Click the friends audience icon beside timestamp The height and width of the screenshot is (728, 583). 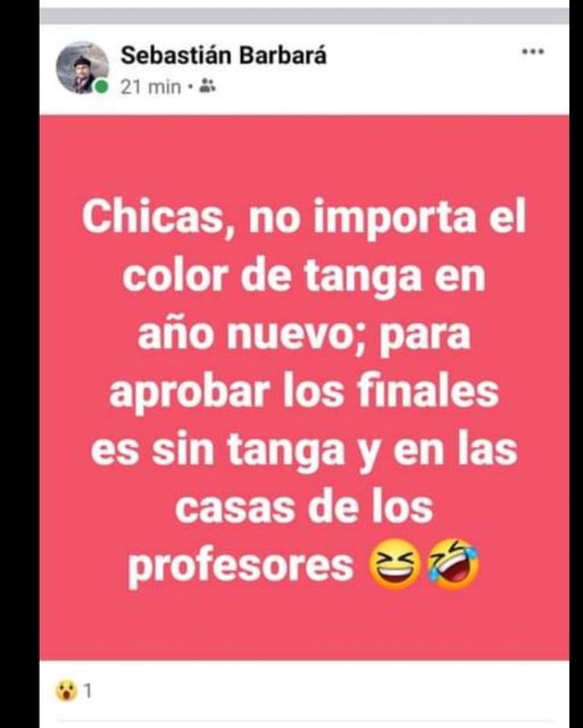pyautogui.click(x=207, y=87)
